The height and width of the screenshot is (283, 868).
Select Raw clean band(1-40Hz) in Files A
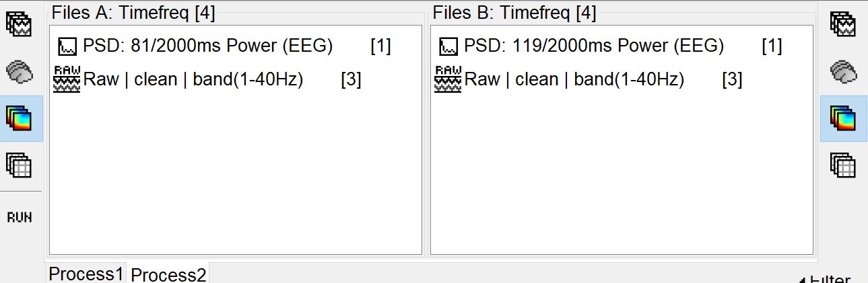207,79
